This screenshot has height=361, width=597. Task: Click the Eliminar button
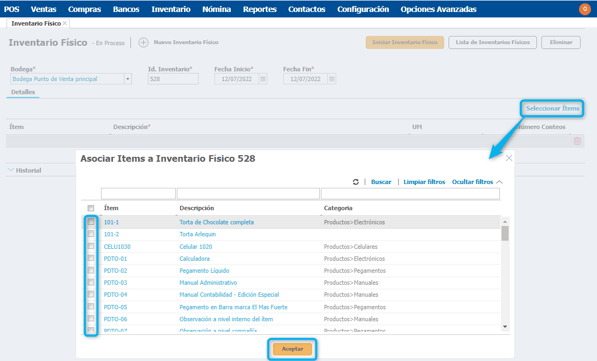click(x=561, y=42)
